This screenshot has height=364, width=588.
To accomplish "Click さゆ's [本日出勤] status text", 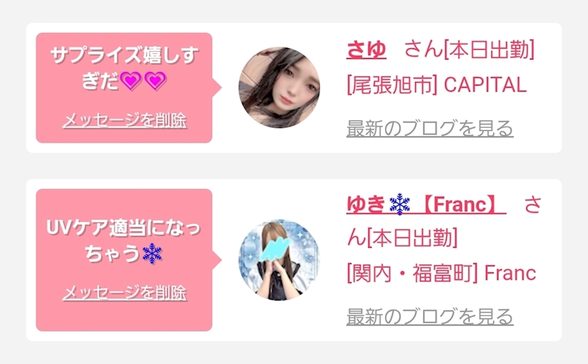I will pyautogui.click(x=489, y=50).
